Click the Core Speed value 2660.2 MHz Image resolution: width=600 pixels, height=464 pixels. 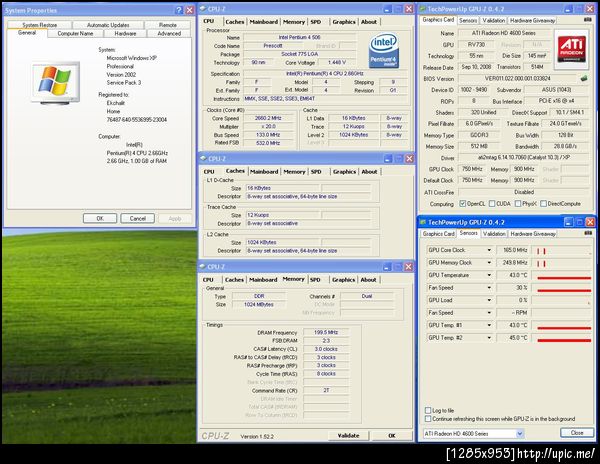[268, 118]
